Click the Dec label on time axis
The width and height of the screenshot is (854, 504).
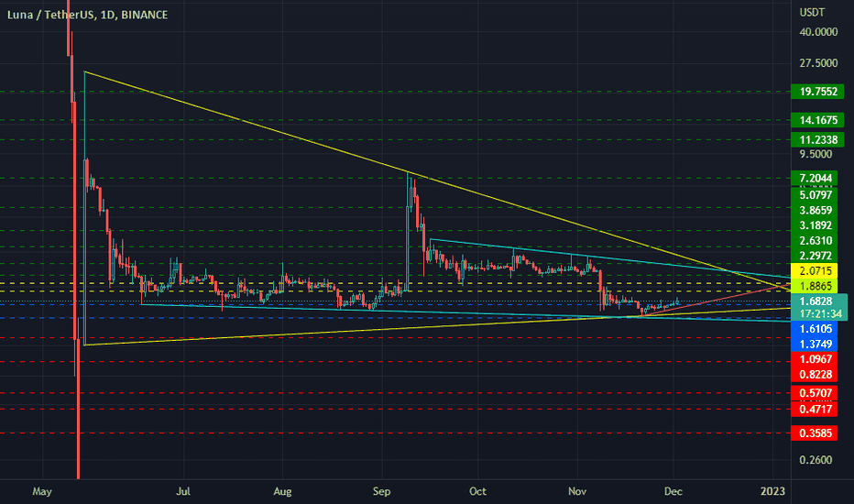point(673,491)
